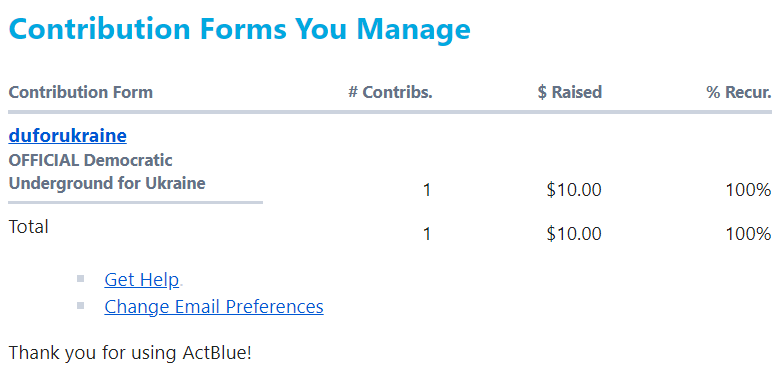Click the Total row $10.00 amount
779x370 pixels.
click(574, 234)
